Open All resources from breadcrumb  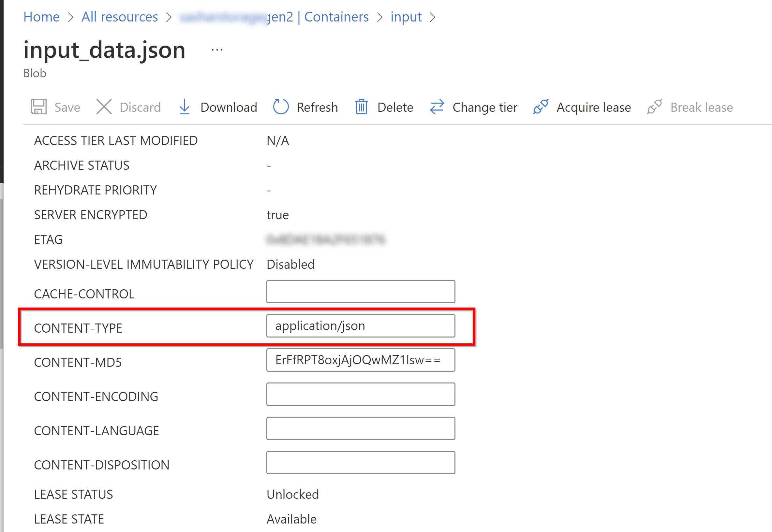[119, 17]
